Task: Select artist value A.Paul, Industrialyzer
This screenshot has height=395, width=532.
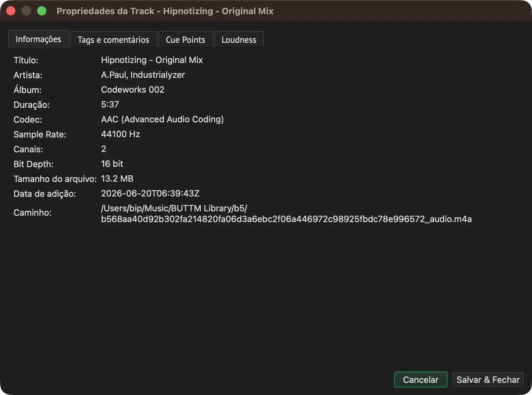Action: pyautogui.click(x=143, y=75)
